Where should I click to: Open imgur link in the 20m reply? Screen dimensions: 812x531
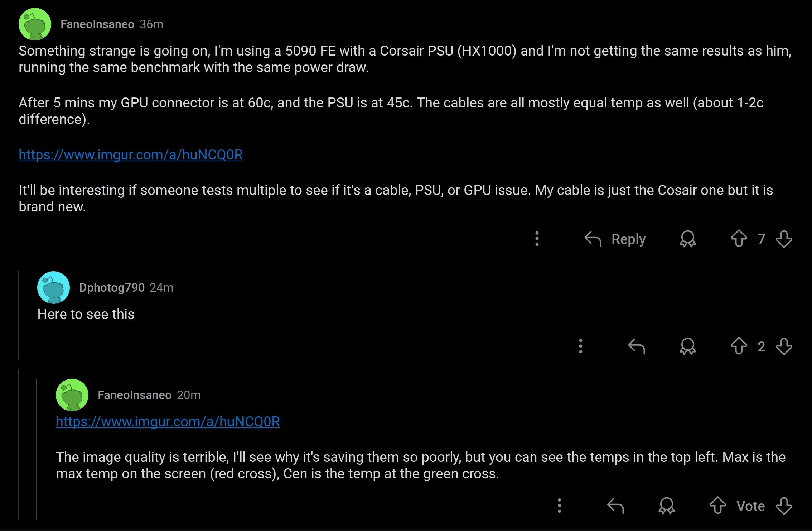tap(168, 422)
